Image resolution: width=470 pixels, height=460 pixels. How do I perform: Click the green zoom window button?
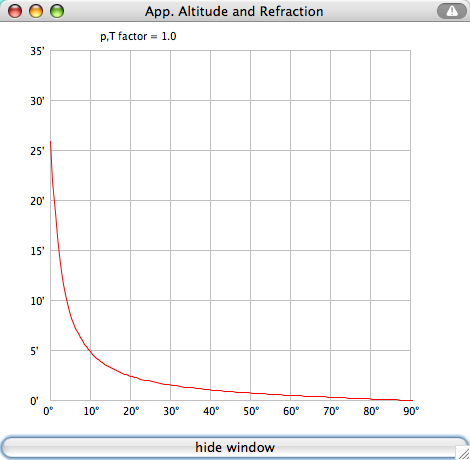click(x=57, y=11)
